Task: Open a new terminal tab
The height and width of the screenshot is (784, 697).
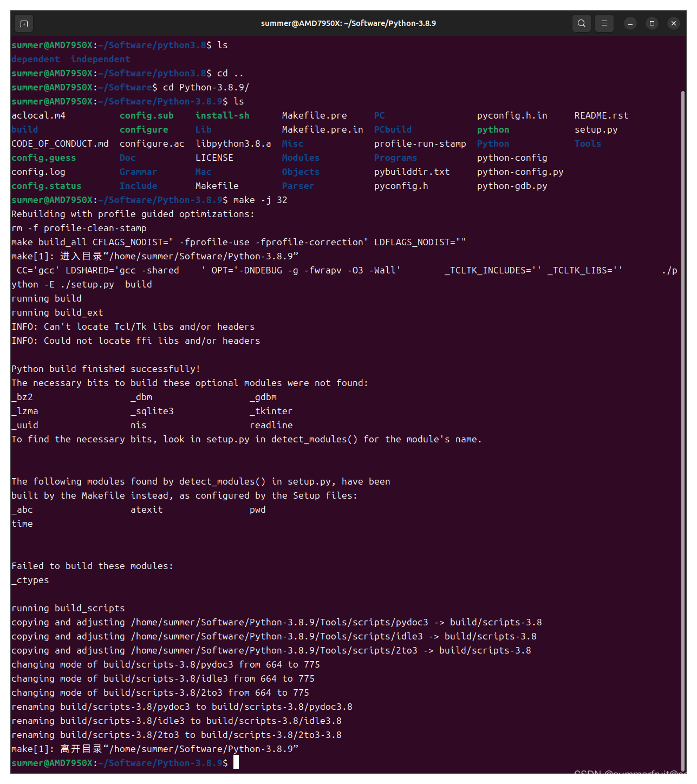Action: 24,23
